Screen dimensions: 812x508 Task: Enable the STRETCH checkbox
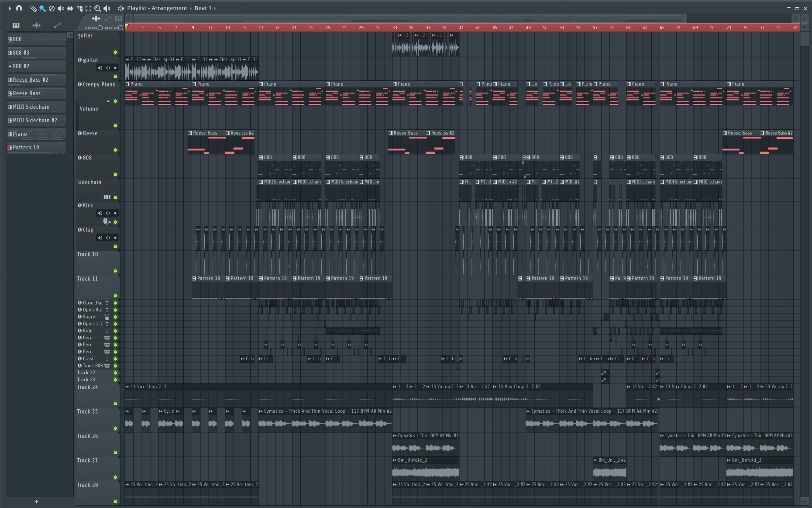click(x=121, y=28)
